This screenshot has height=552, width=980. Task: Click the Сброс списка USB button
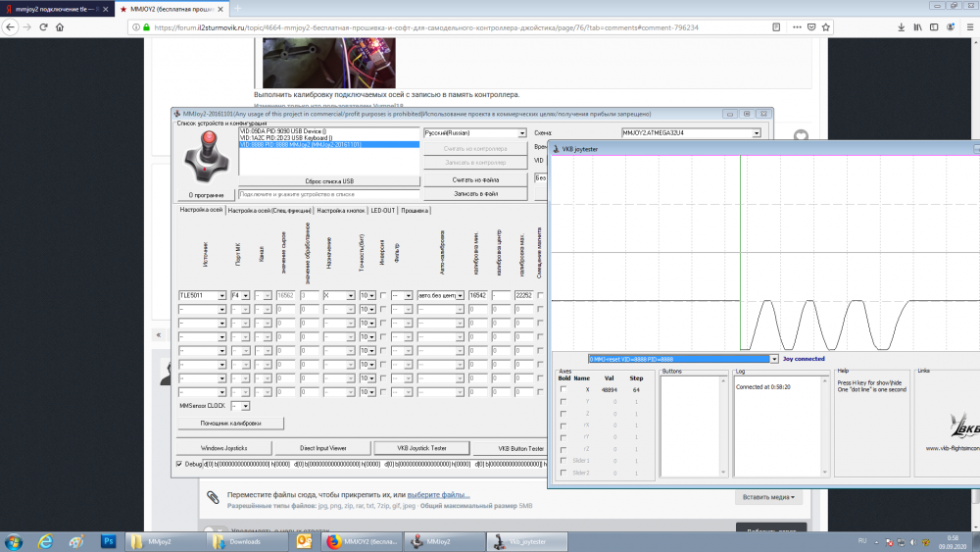point(328,181)
